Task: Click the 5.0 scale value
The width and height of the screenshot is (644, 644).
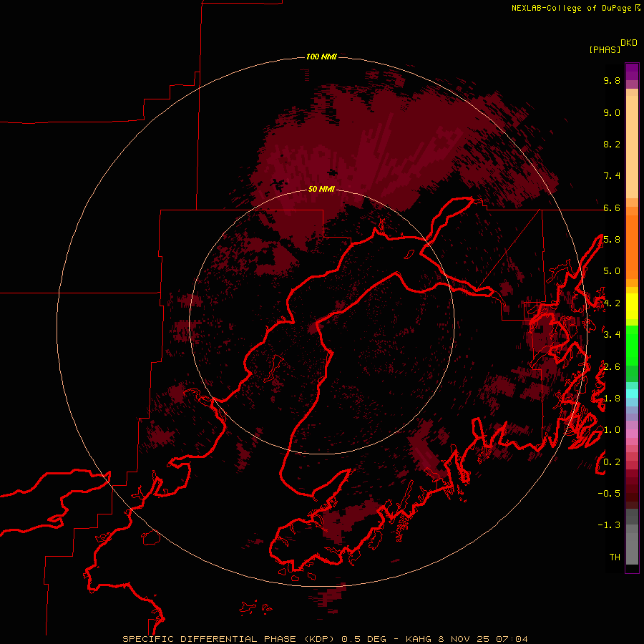Action: click(x=612, y=271)
